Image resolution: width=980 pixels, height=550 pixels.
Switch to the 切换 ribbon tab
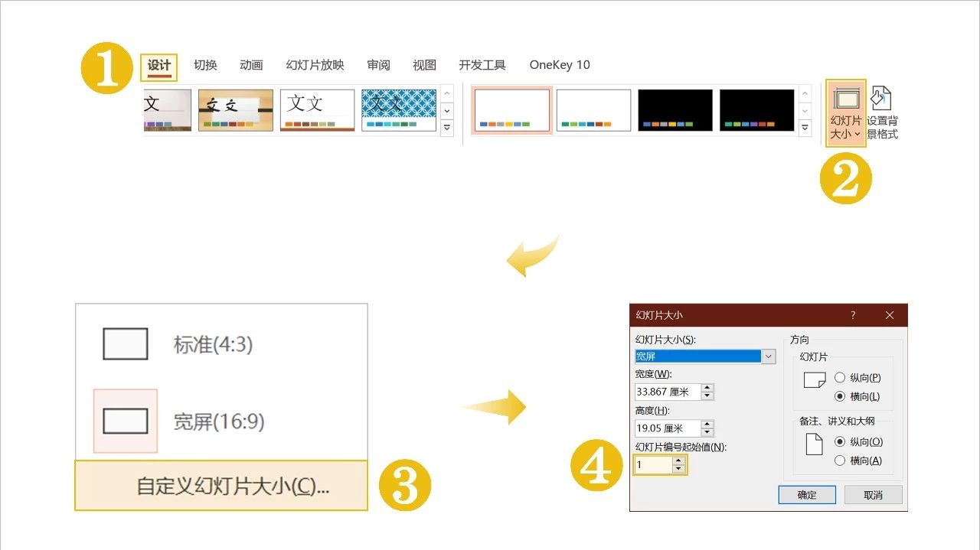pyautogui.click(x=204, y=65)
